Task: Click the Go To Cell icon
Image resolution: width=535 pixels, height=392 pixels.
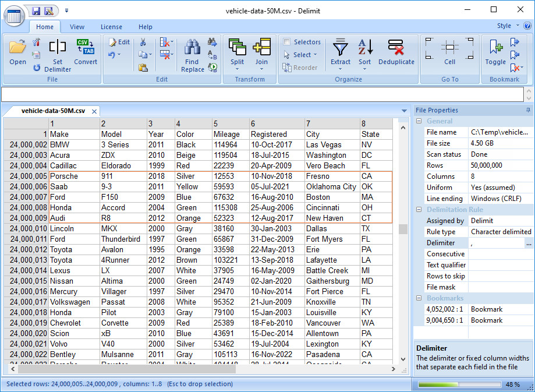Action: click(449, 47)
